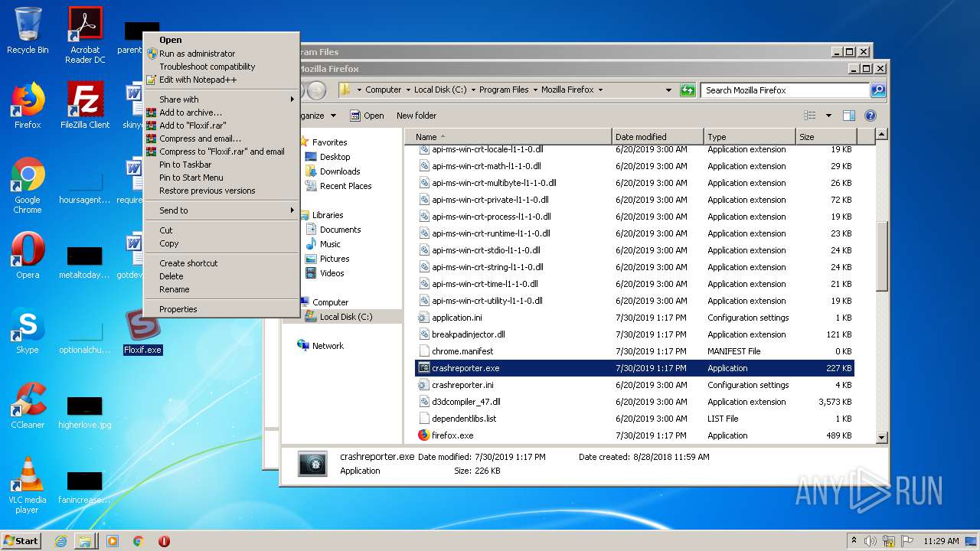This screenshot has height=551, width=980.
Task: Open Firefox desktop shortcut
Action: tap(28, 105)
